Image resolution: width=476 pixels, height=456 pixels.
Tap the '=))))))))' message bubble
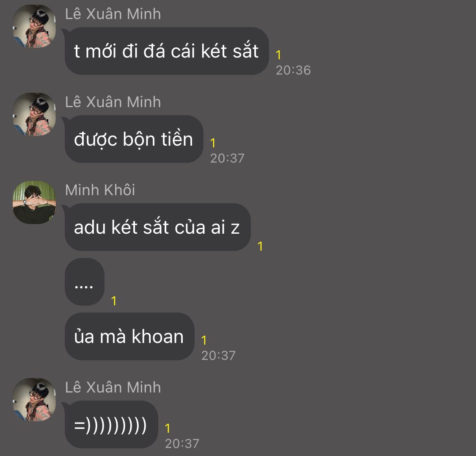point(111,424)
